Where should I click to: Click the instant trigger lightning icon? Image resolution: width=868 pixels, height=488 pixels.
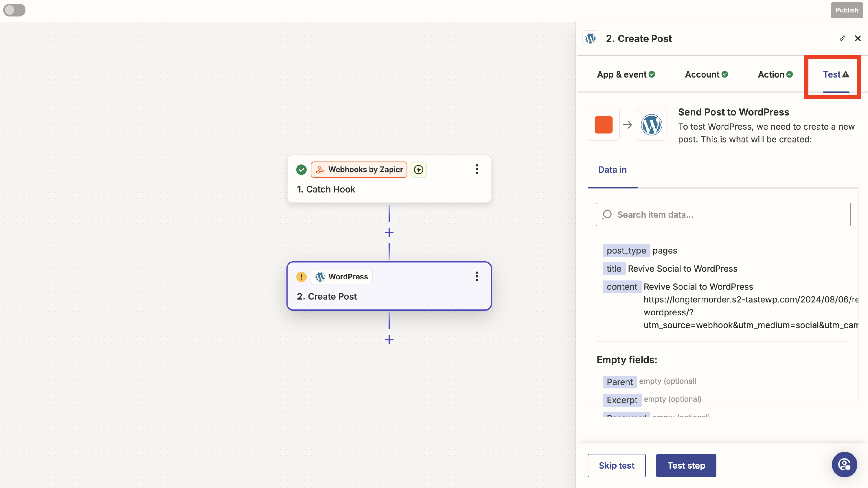point(418,170)
